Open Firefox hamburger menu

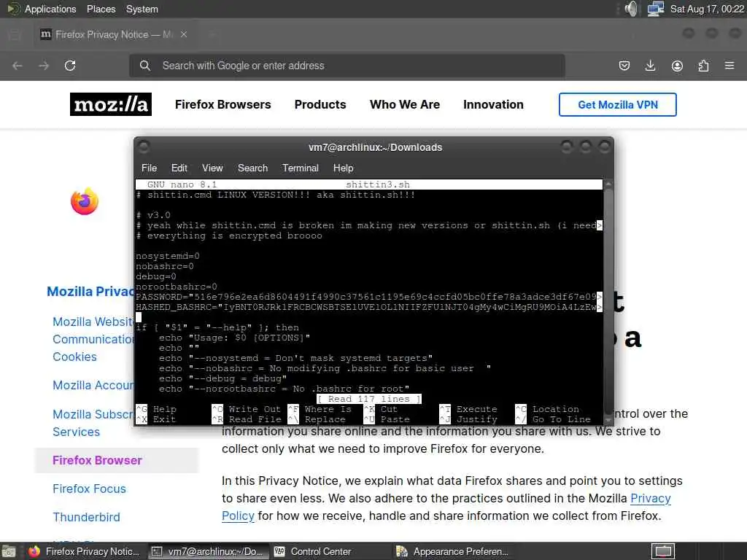(x=729, y=66)
